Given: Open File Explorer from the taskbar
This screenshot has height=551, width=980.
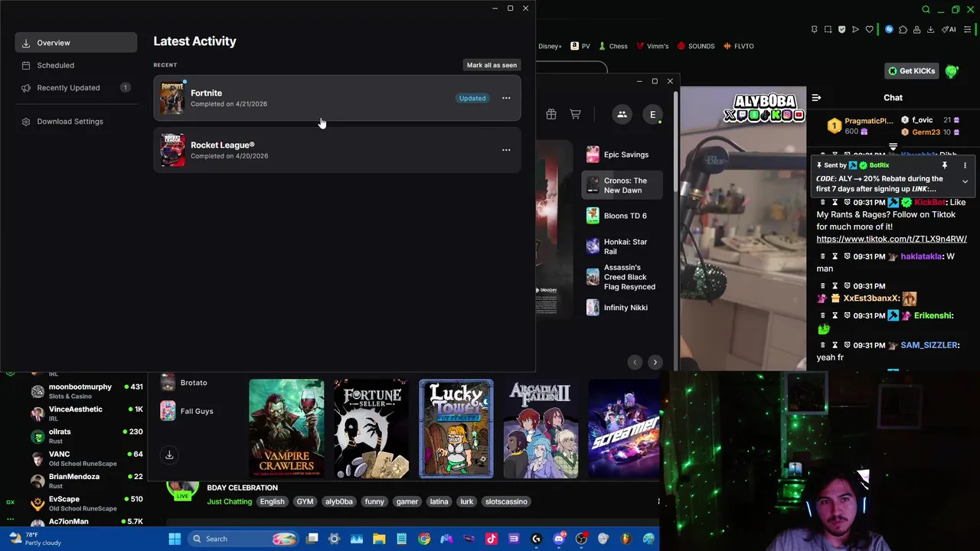Looking at the screenshot, I should click(379, 539).
